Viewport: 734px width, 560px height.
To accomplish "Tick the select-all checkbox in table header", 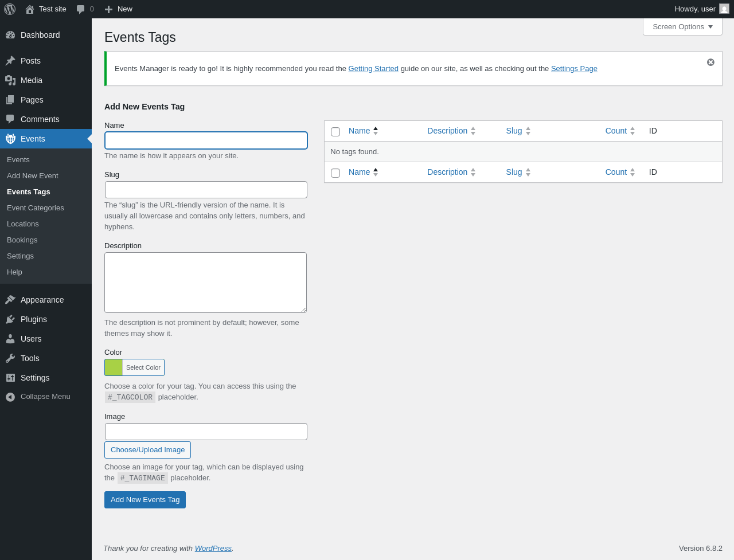I will pyautogui.click(x=335, y=132).
